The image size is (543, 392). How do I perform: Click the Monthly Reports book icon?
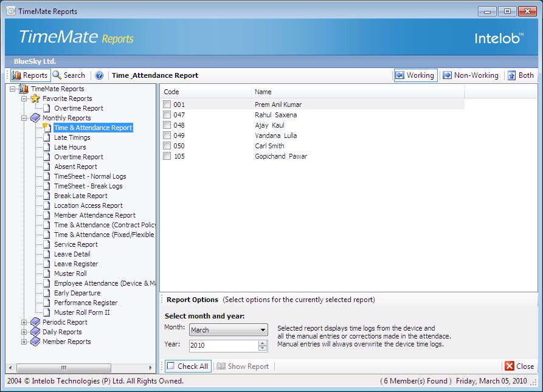tap(35, 118)
